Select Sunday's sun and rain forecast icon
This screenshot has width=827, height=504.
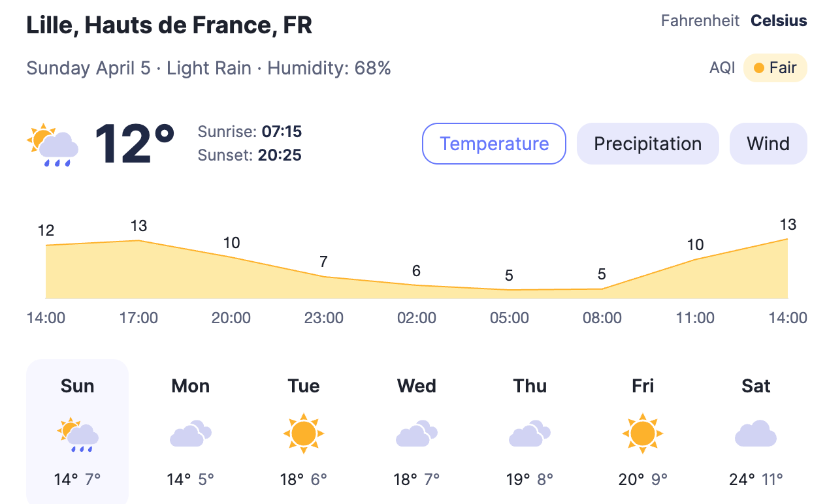pyautogui.click(x=78, y=434)
